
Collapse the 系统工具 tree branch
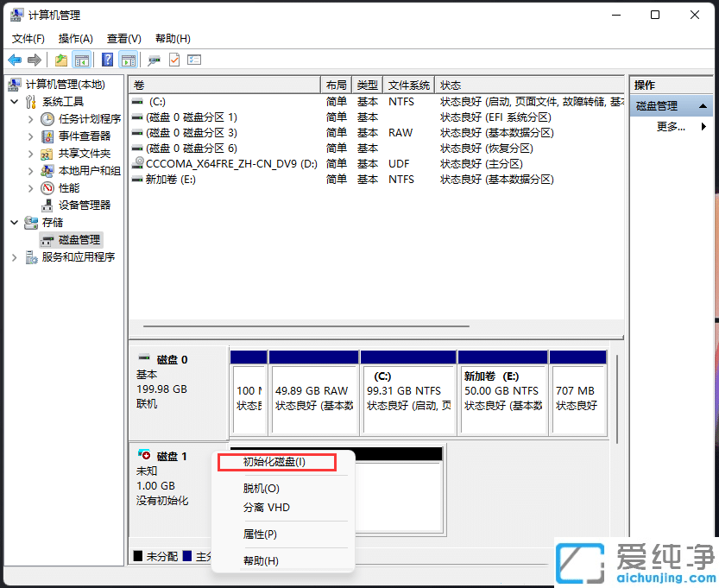tap(14, 101)
